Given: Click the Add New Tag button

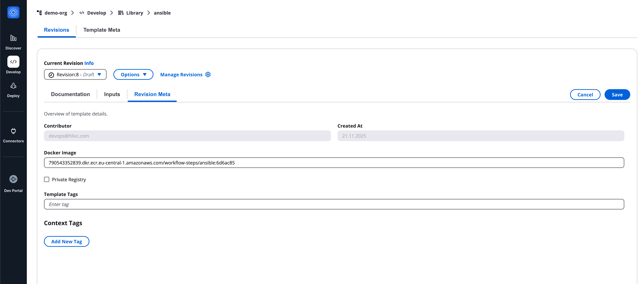Looking at the screenshot, I should (67, 241).
